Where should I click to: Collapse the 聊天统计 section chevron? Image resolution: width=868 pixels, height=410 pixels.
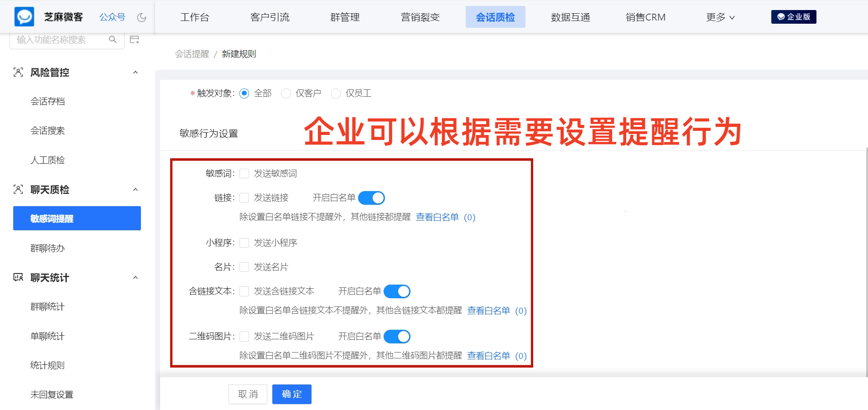[135, 277]
